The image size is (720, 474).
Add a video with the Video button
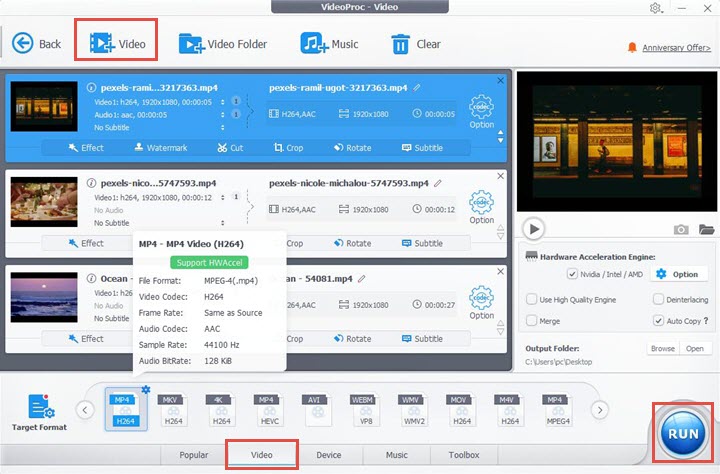(x=118, y=44)
